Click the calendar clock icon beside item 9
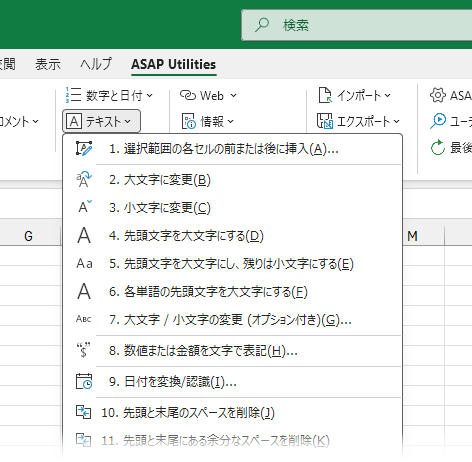The image size is (472, 462). click(x=84, y=381)
